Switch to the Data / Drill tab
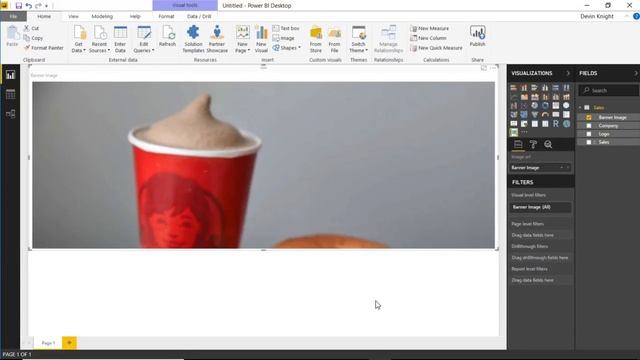The height and width of the screenshot is (360, 640). 199,16
